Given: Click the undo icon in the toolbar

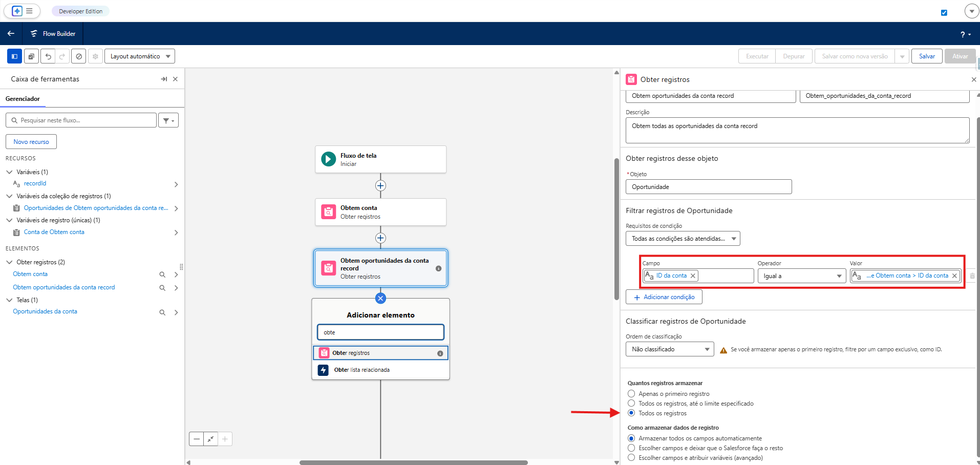Looking at the screenshot, I should tap(48, 56).
